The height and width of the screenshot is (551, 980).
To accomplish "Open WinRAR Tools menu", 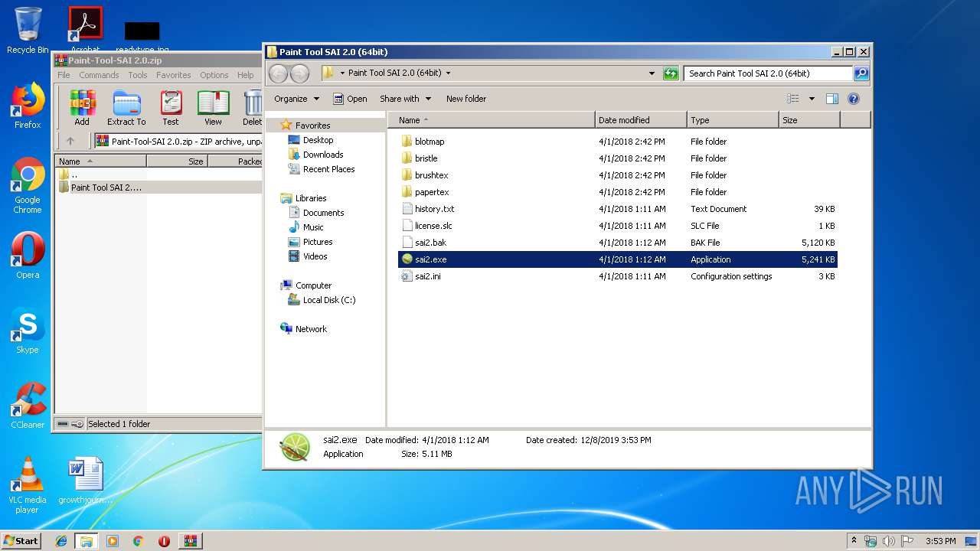I will click(138, 75).
